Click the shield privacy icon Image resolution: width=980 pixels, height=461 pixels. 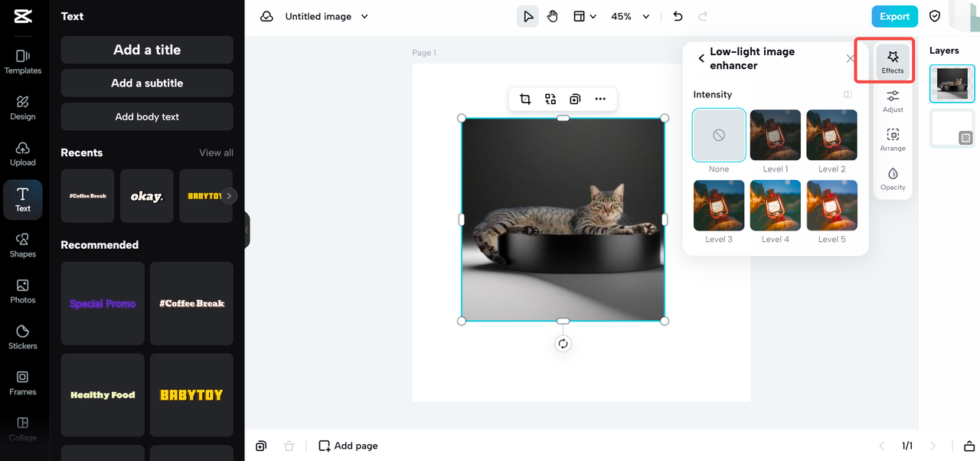coord(935,16)
